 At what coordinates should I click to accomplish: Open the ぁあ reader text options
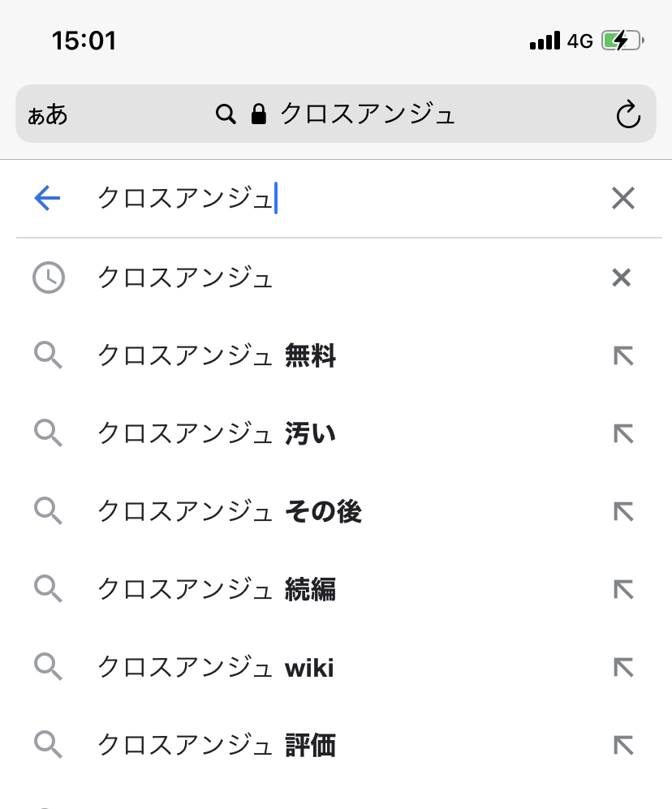[48, 114]
